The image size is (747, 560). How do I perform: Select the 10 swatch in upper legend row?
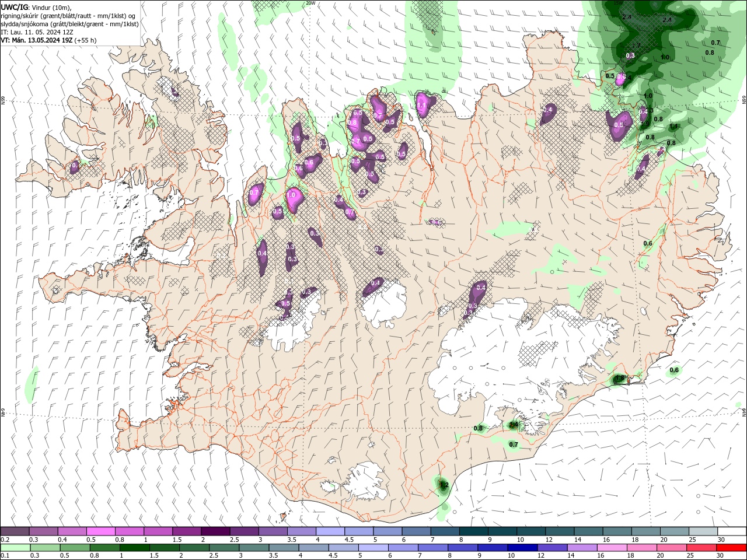click(531, 531)
